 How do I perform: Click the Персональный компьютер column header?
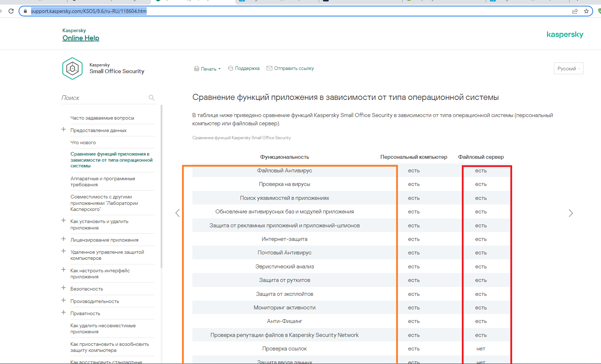(x=414, y=157)
